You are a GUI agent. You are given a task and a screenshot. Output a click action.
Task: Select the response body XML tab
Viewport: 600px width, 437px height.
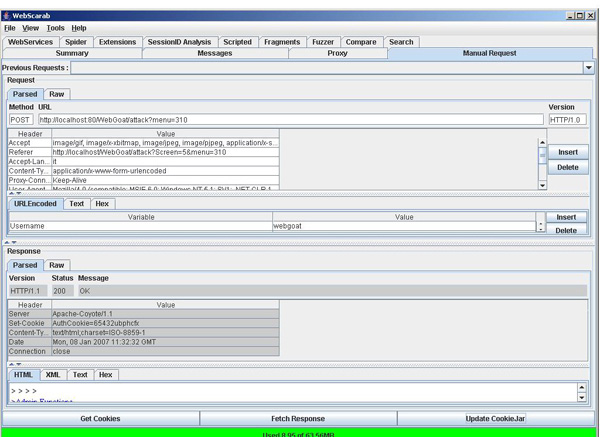click(53, 375)
